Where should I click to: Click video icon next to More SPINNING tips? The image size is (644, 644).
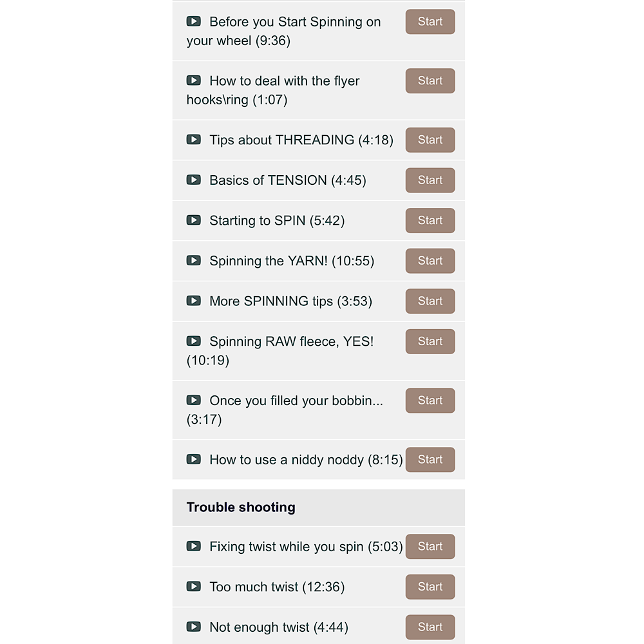tap(193, 301)
